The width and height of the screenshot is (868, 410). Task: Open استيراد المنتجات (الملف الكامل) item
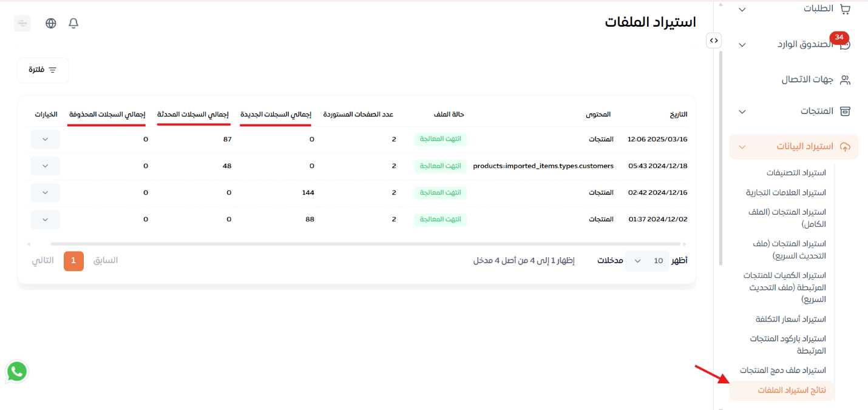coord(787,218)
